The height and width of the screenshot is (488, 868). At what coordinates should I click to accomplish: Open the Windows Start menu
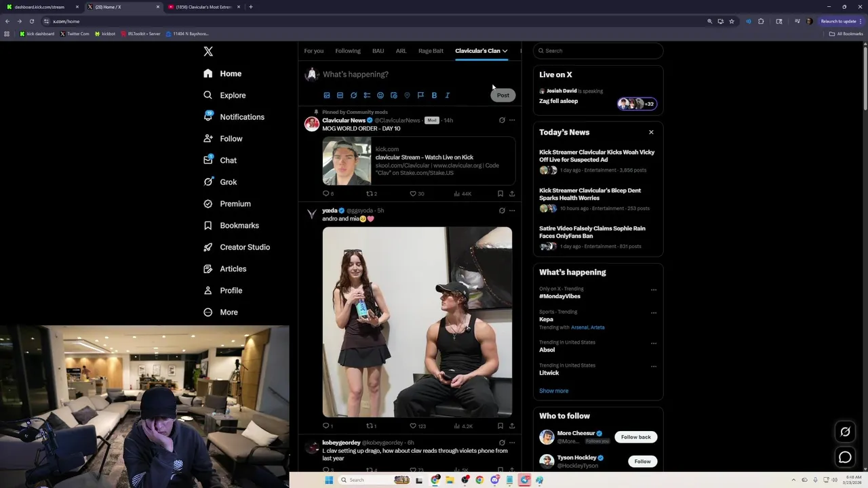(x=329, y=480)
